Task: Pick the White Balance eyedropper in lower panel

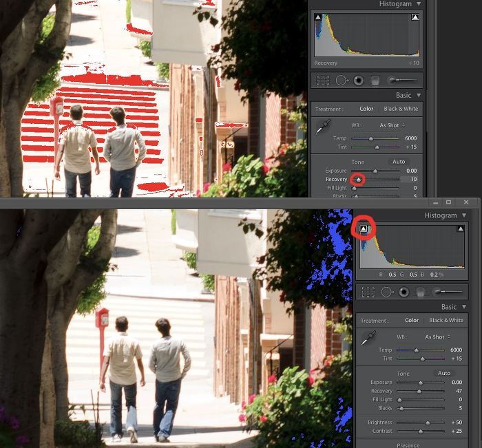Action: coord(368,338)
